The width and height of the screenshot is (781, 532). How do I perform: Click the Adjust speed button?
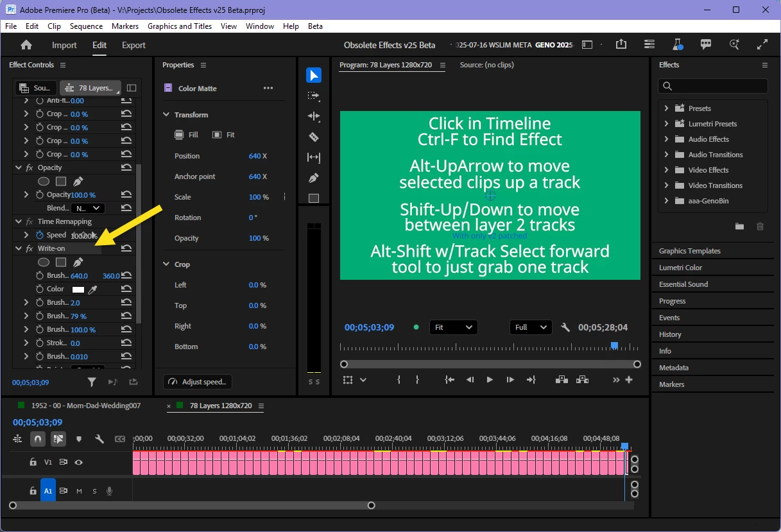tap(197, 382)
